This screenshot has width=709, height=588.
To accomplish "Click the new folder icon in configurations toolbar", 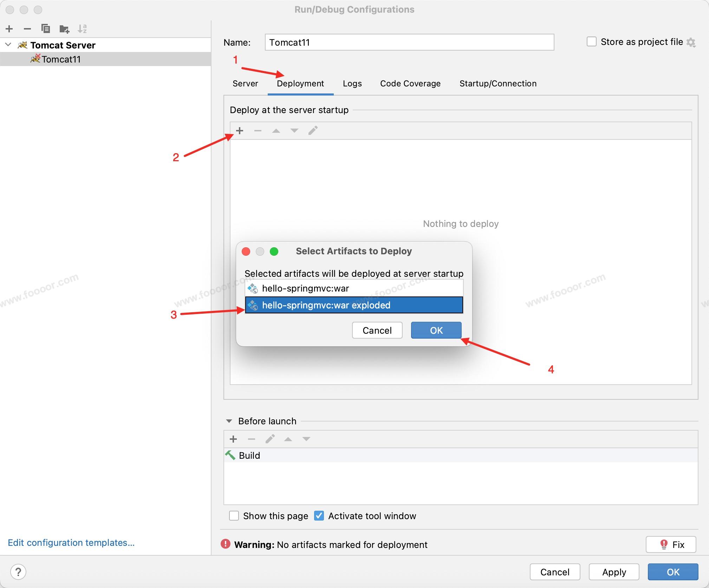I will [x=64, y=29].
